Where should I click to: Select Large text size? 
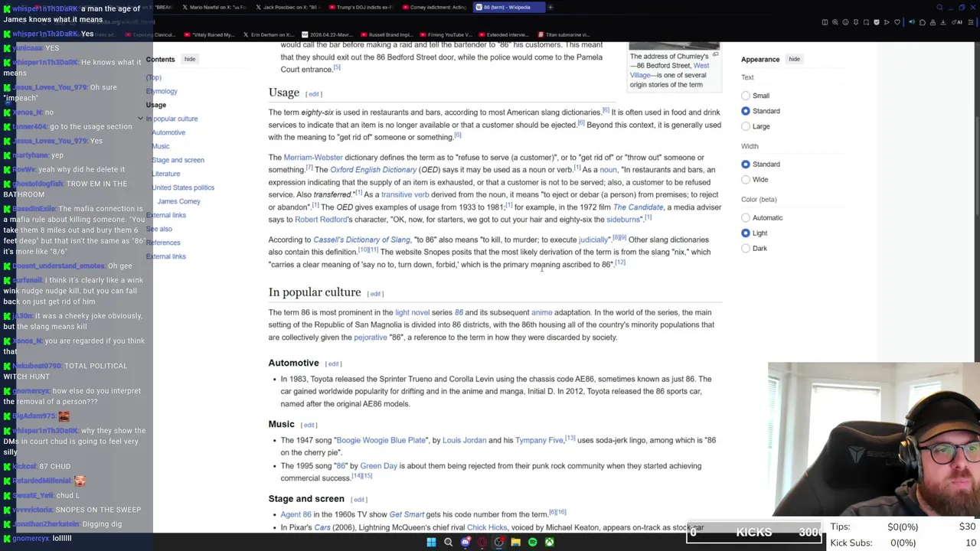coord(746,126)
